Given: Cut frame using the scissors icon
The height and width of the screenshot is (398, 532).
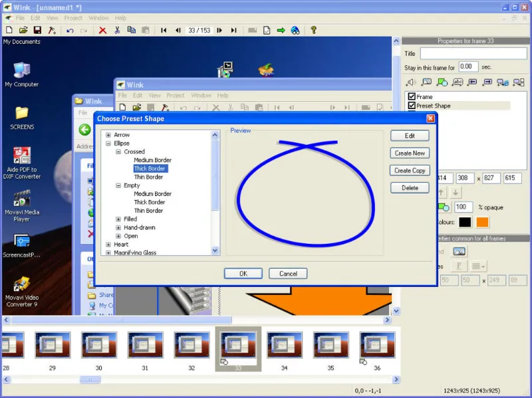Looking at the screenshot, I should point(117,30).
